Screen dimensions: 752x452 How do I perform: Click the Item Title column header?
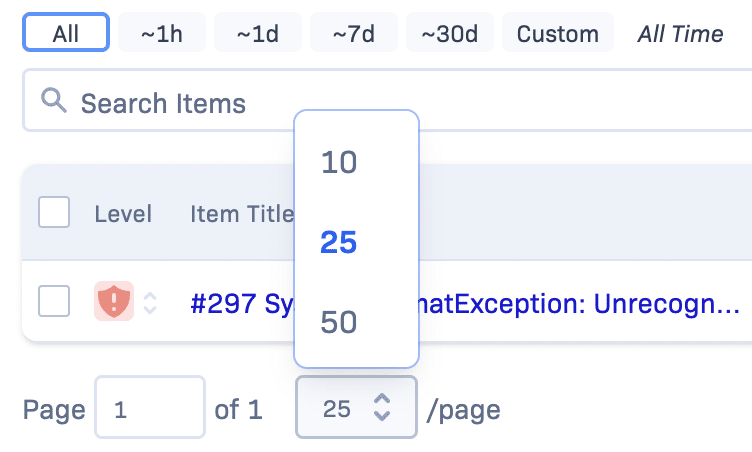coord(240,214)
